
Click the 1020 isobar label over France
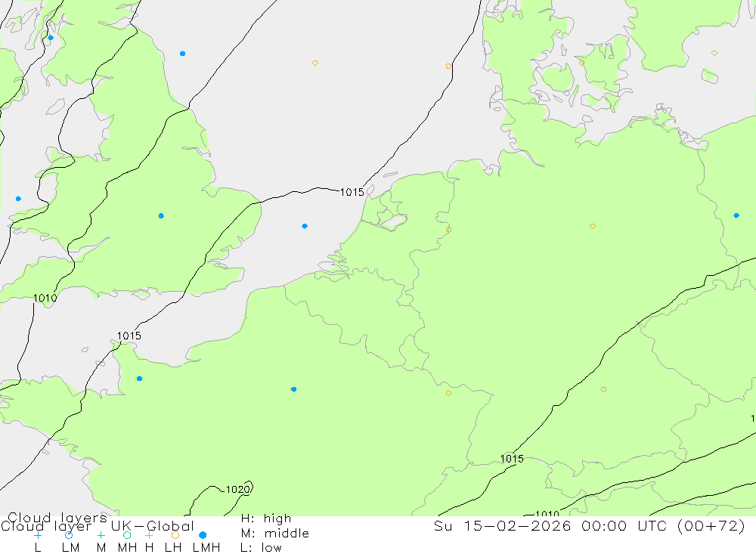click(x=237, y=490)
